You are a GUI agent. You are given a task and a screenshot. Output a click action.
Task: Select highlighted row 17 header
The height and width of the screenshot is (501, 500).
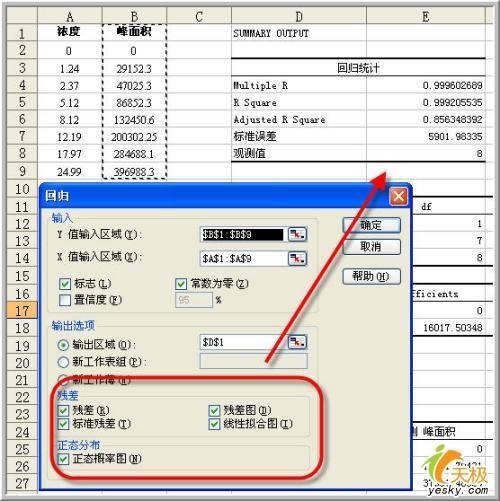pyautogui.click(x=22, y=310)
